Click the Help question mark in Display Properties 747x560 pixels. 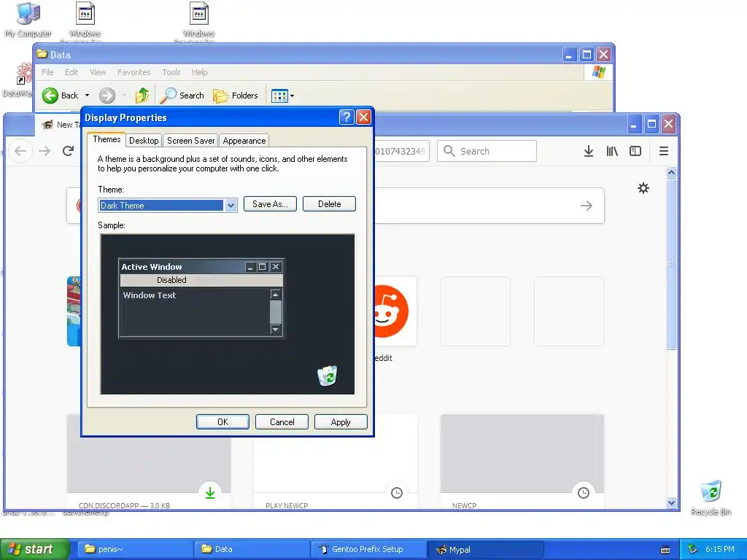[x=347, y=117]
